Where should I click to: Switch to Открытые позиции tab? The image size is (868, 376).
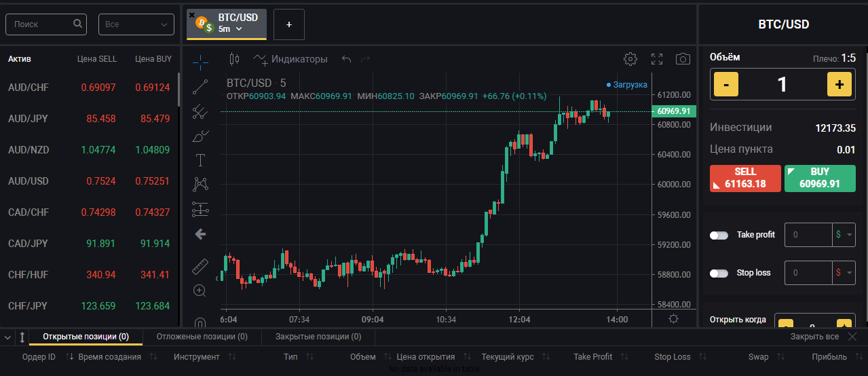86,337
